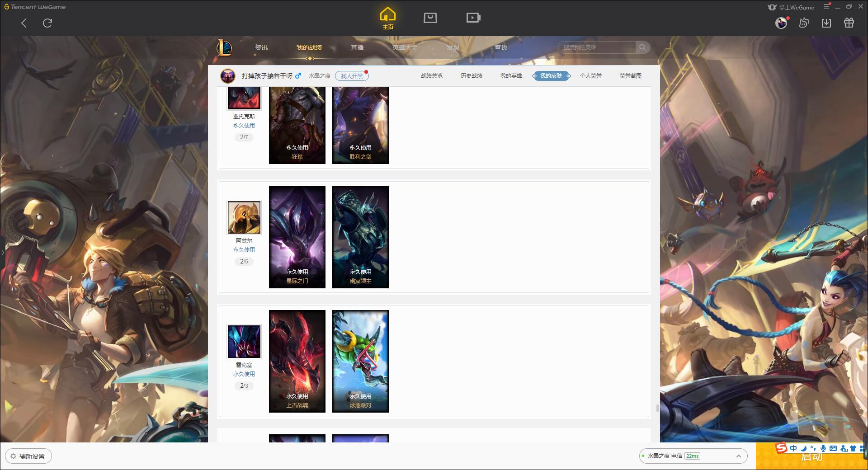Switch to 历史战绩 sub-tab
This screenshot has height=470, width=868.
click(x=472, y=76)
